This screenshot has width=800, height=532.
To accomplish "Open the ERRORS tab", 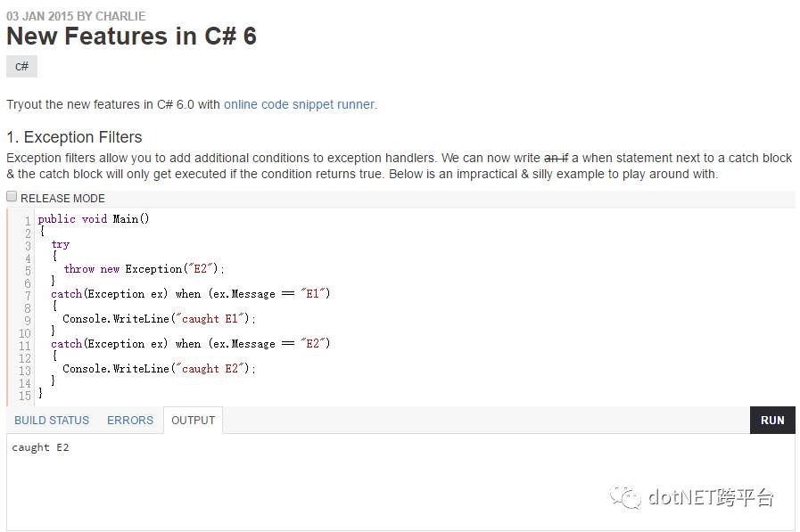I will point(130,421).
